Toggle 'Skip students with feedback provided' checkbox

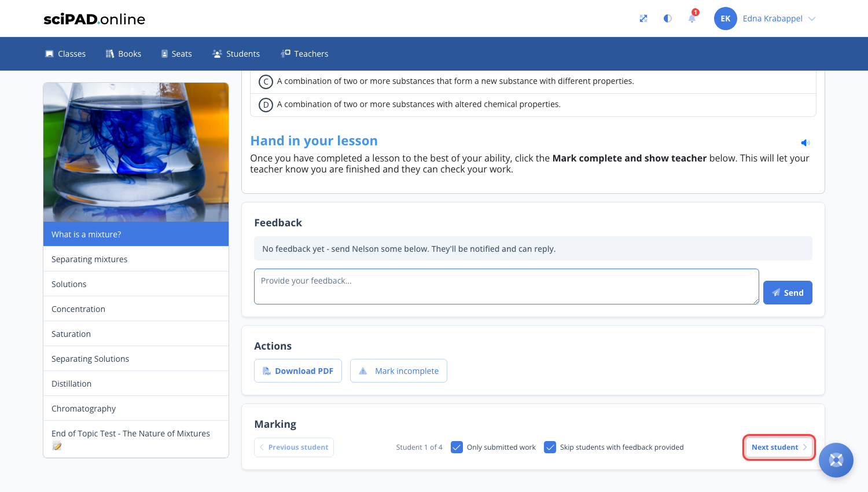[x=550, y=447]
